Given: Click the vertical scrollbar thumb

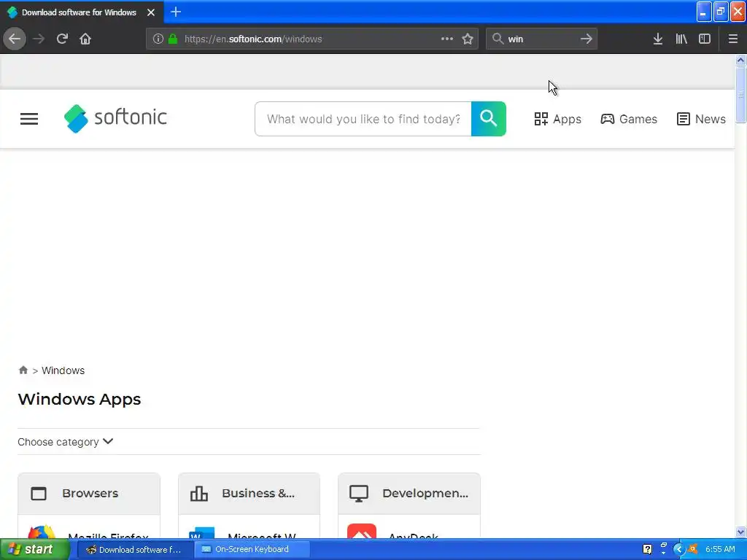Looking at the screenshot, I should click(x=740, y=95).
